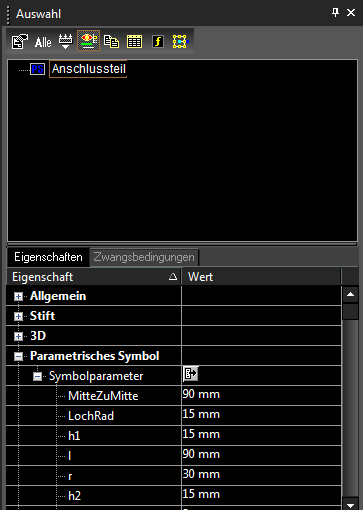
Task: Select the h1 property label
Action: pos(74,436)
